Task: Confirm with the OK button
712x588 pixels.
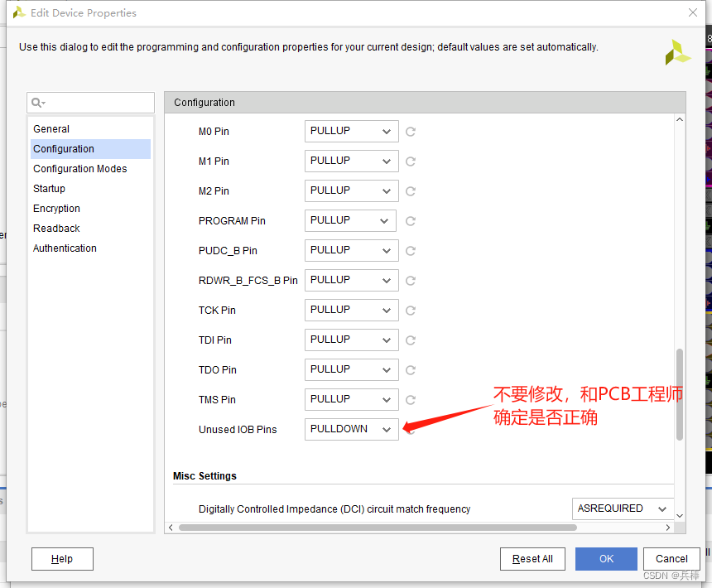Action: click(606, 559)
